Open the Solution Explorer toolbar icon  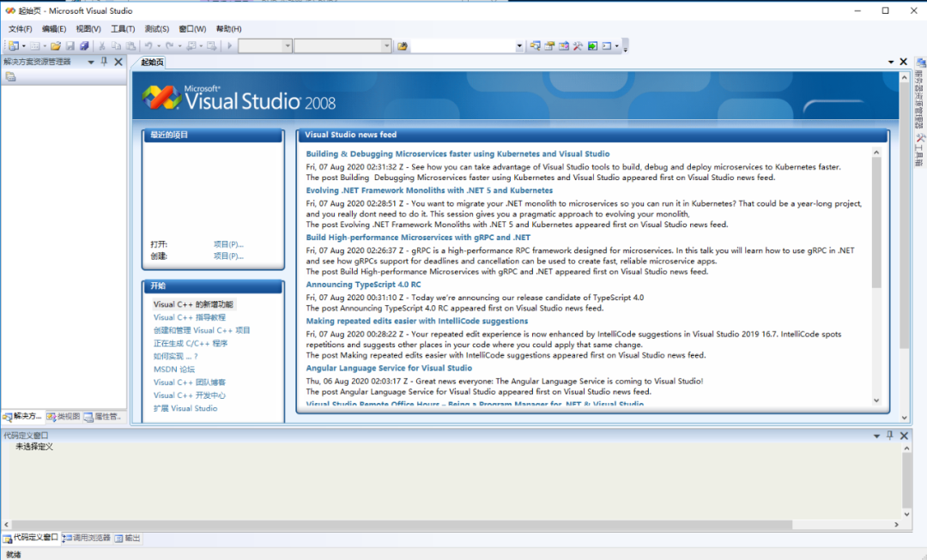pyautogui.click(x=535, y=45)
